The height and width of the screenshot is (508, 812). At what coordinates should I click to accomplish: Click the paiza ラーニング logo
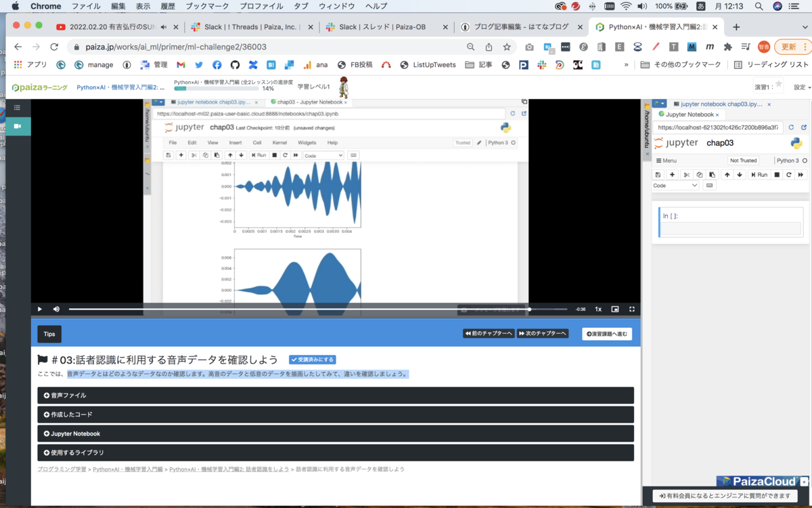(40, 87)
